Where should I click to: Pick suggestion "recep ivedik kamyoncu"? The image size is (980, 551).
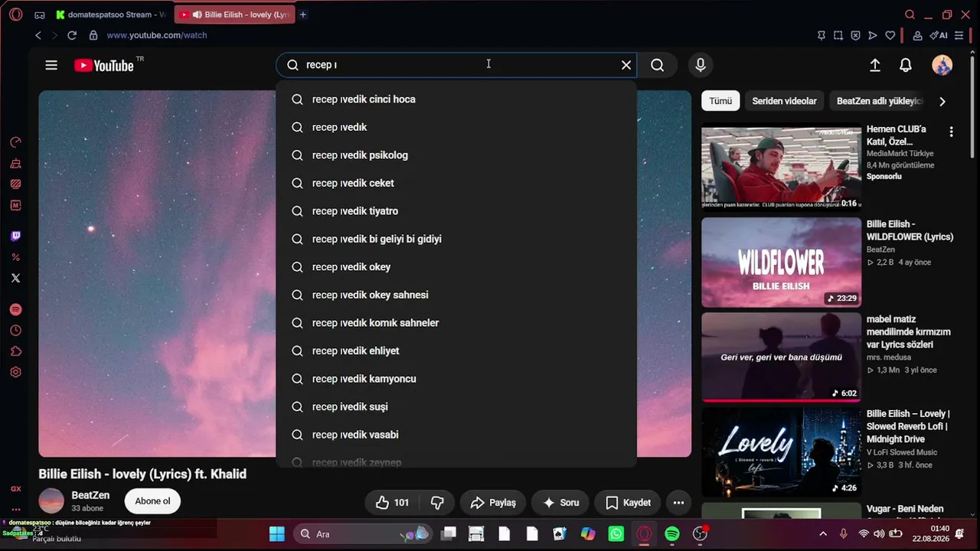456,379
